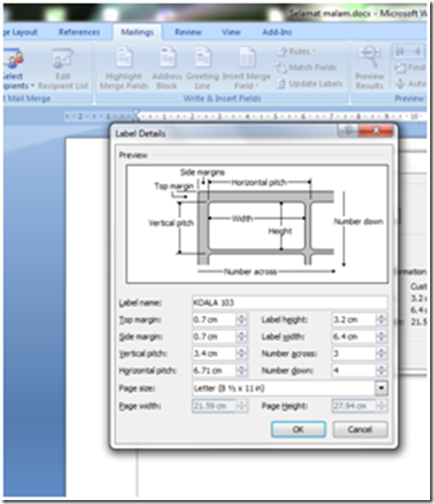
Task: Click OK in the Label Details dialog
Action: 298,430
